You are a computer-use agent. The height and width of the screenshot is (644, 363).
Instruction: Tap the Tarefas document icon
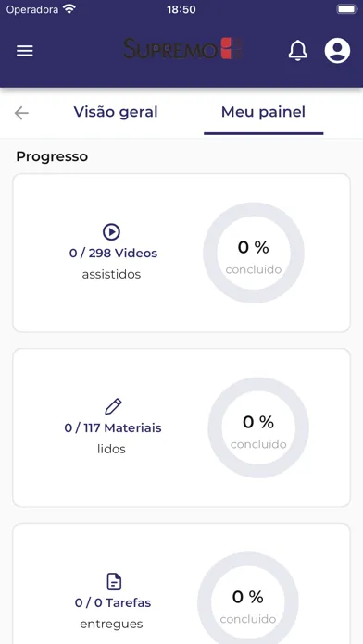point(114,582)
